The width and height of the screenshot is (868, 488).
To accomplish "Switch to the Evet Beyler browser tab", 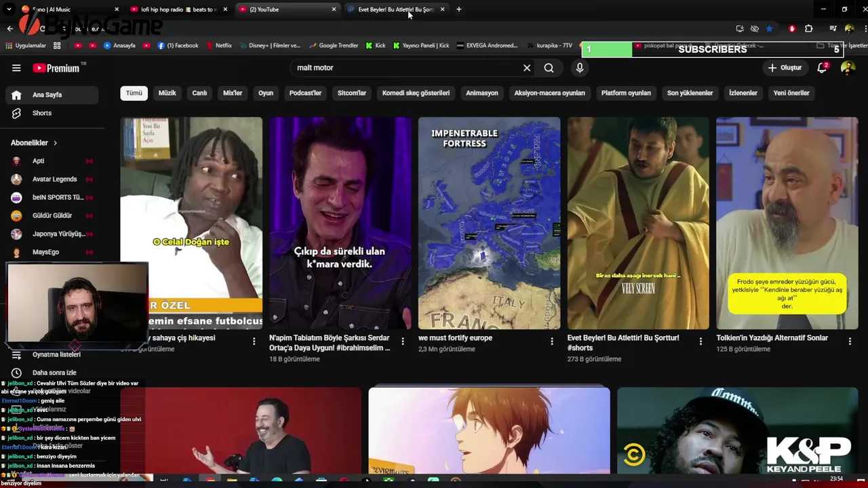I will coord(396,9).
